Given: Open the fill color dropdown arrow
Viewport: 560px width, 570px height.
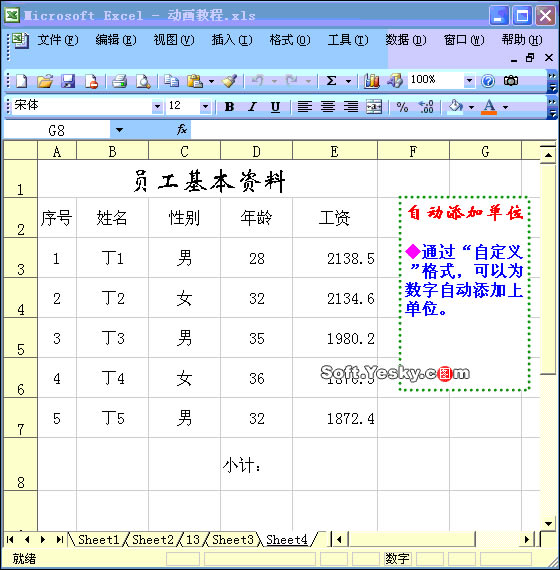Looking at the screenshot, I should tap(471, 107).
